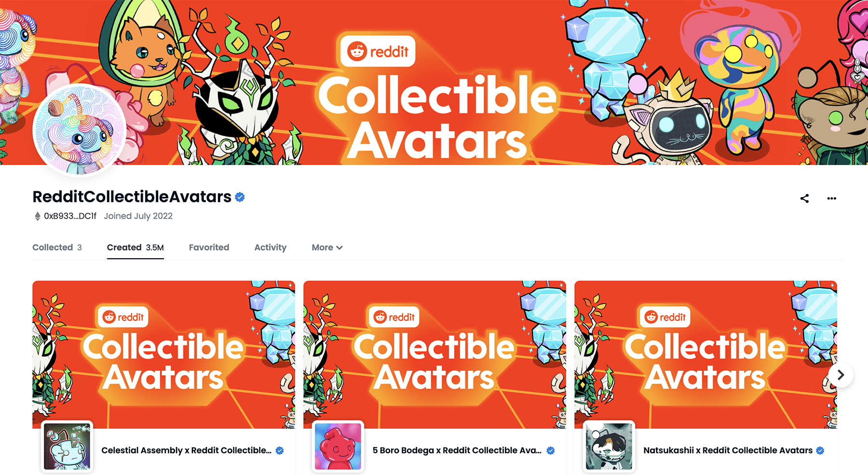The image size is (868, 475).
Task: Open the three-dot more options menu
Action: point(831,198)
